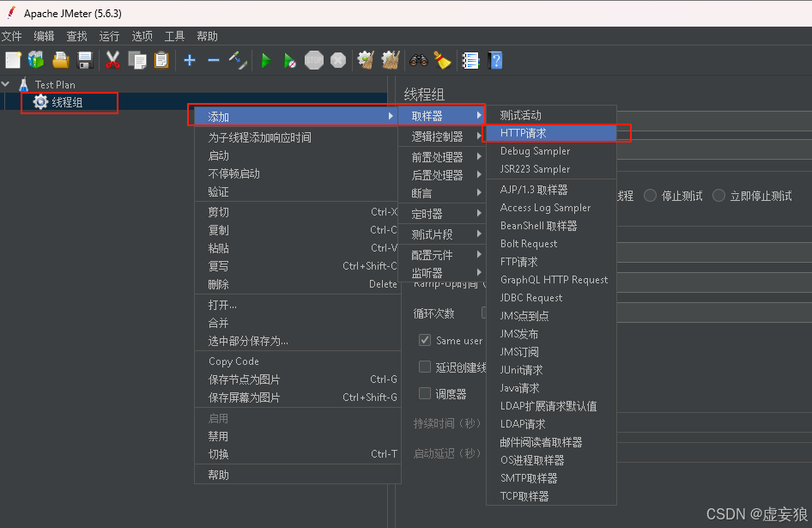Expand the 前置处理器 submenu
The image size is (812, 528).
pos(442,156)
